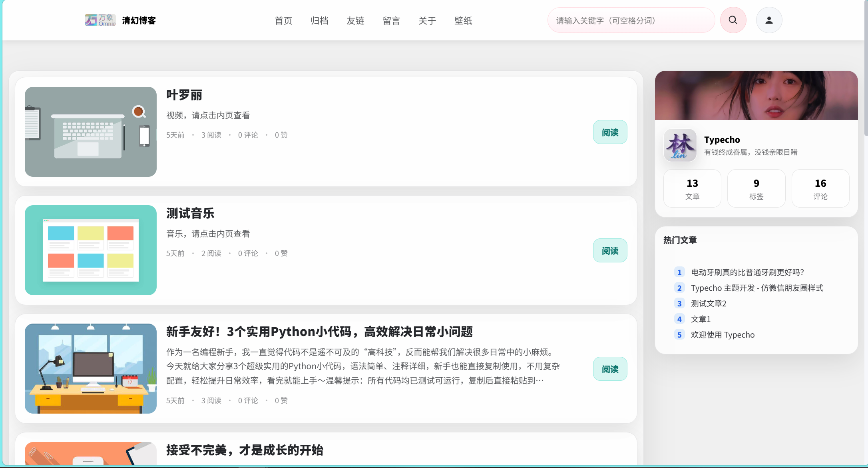The image size is (868, 468).
Task: Click the magnifier search icon button
Action: [733, 20]
